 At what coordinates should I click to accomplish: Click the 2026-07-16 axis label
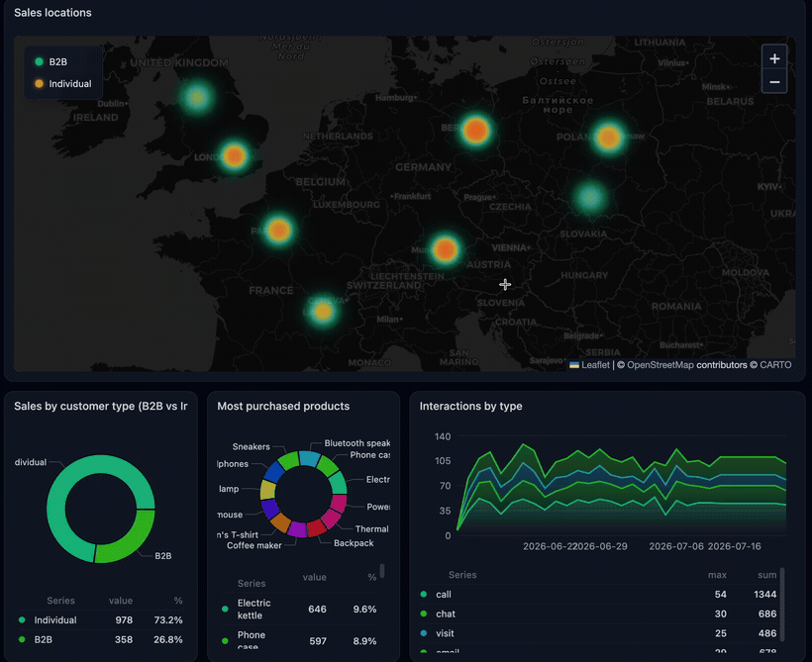tap(735, 546)
